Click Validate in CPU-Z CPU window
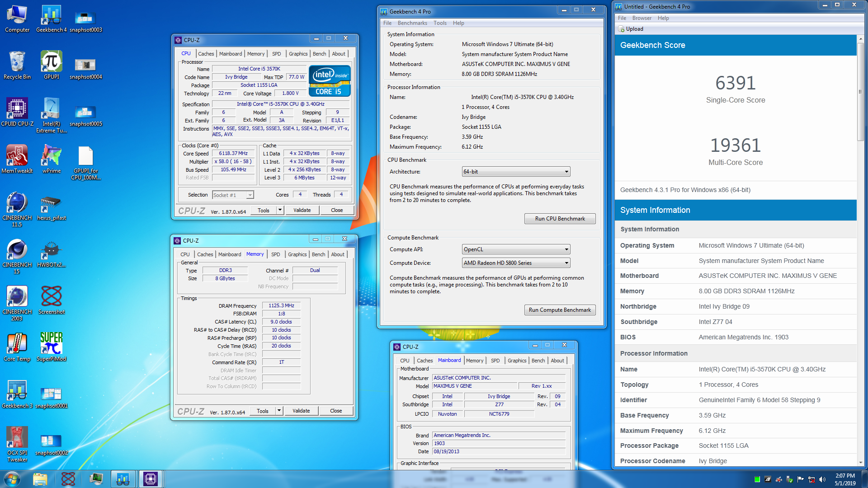Viewport: 868px width, 488px height. tap(302, 210)
